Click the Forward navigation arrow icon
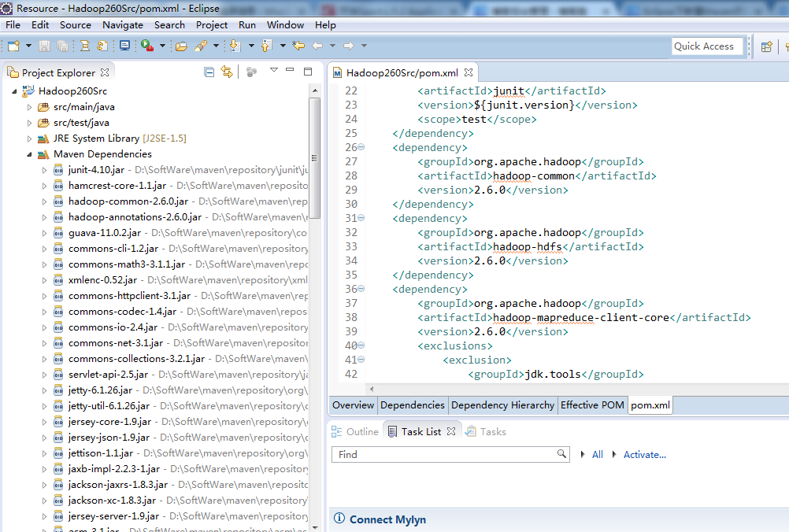This screenshot has width=789, height=532. (349, 46)
